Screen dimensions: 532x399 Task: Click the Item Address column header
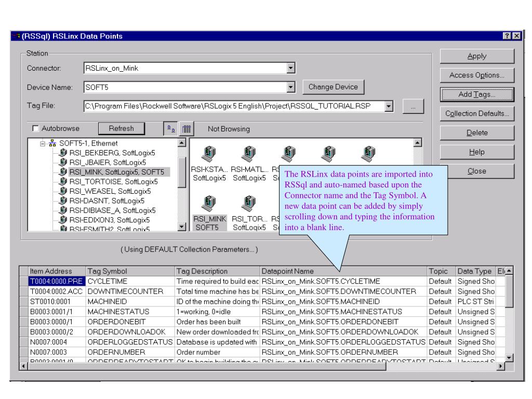[57, 271]
